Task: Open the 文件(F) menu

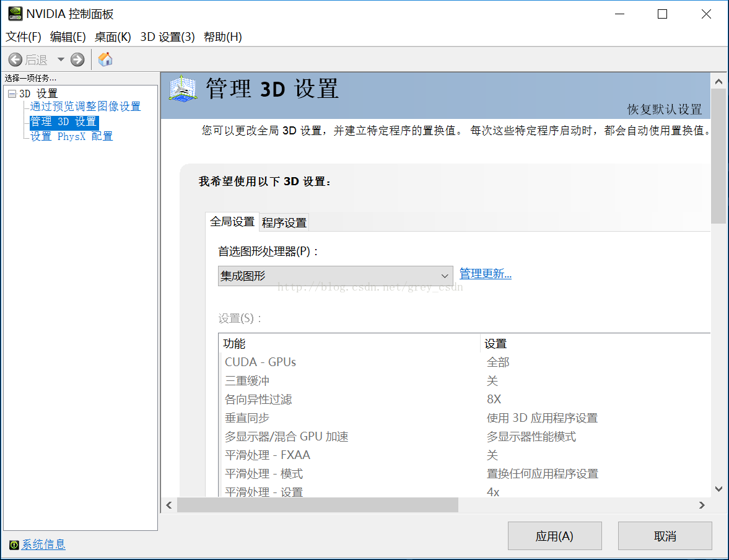Action: pos(24,37)
